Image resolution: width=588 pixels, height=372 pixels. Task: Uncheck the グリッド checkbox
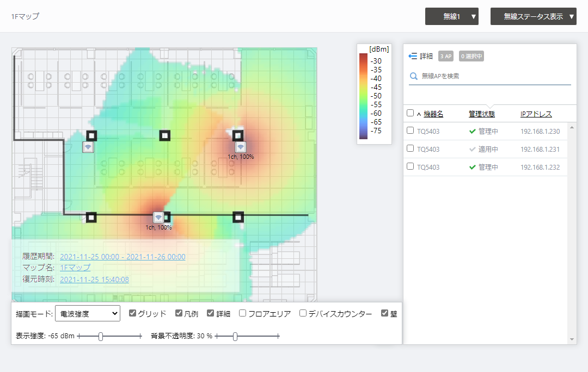132,313
